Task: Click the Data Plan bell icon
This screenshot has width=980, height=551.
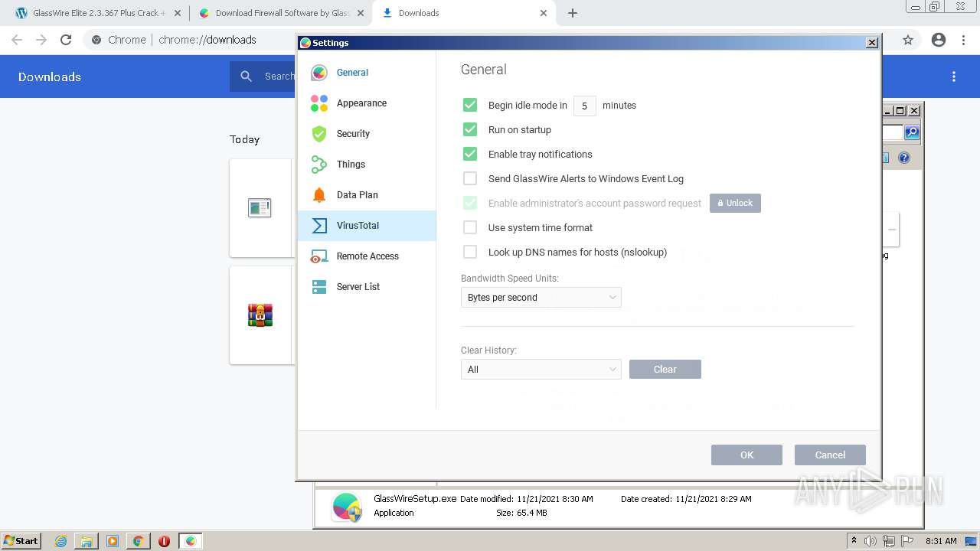Action: coord(319,195)
